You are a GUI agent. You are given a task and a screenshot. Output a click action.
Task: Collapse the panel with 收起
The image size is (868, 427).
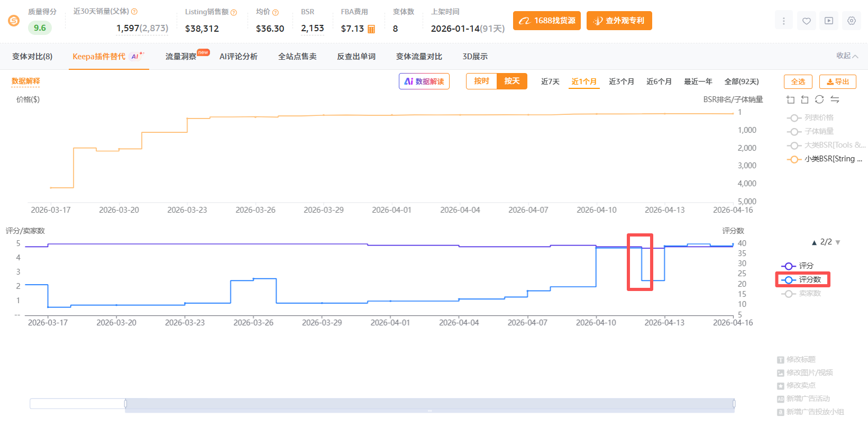[x=846, y=56]
